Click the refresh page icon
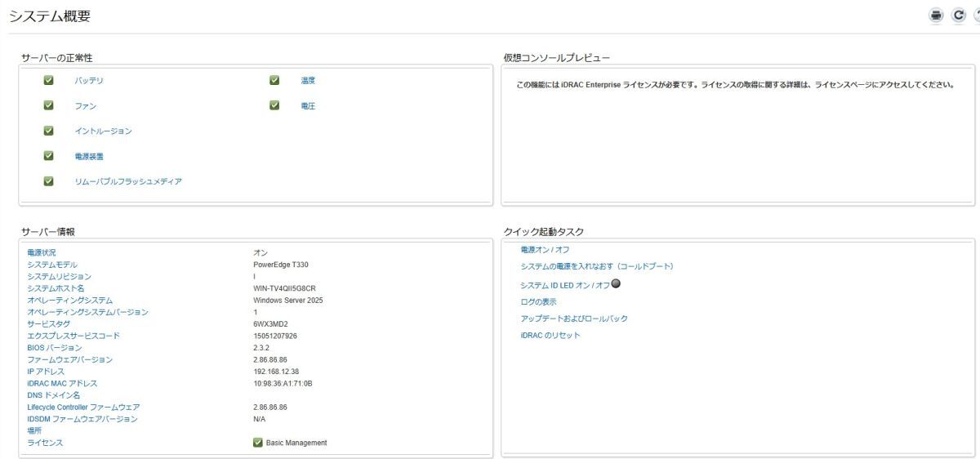 pyautogui.click(x=959, y=15)
